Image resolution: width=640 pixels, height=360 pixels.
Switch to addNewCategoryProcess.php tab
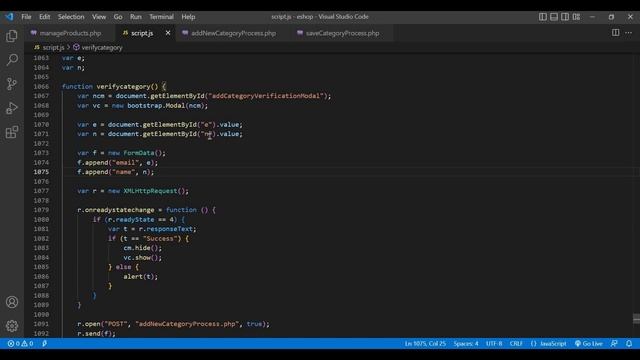(x=233, y=33)
